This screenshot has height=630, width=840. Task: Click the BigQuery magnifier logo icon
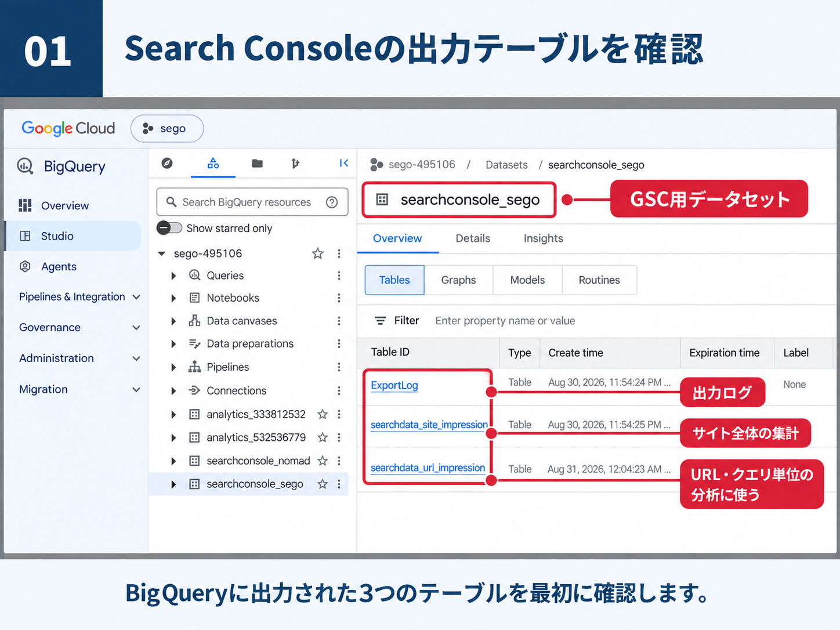point(25,166)
